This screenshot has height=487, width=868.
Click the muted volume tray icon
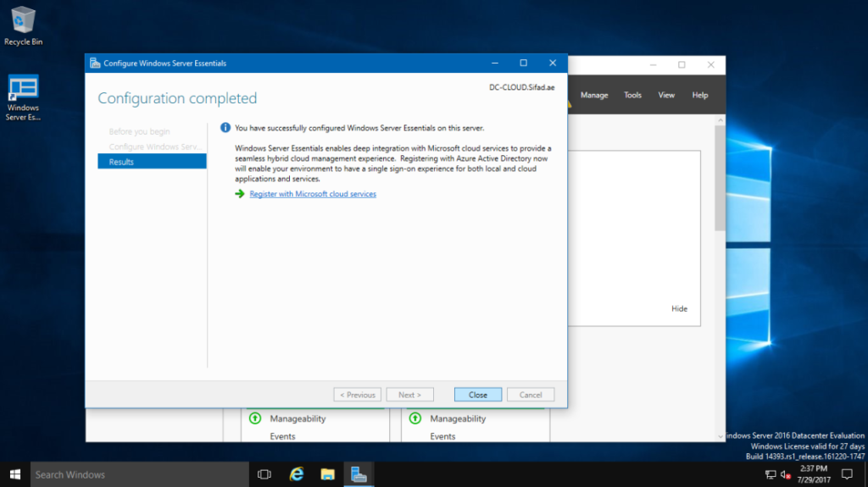tap(785, 474)
